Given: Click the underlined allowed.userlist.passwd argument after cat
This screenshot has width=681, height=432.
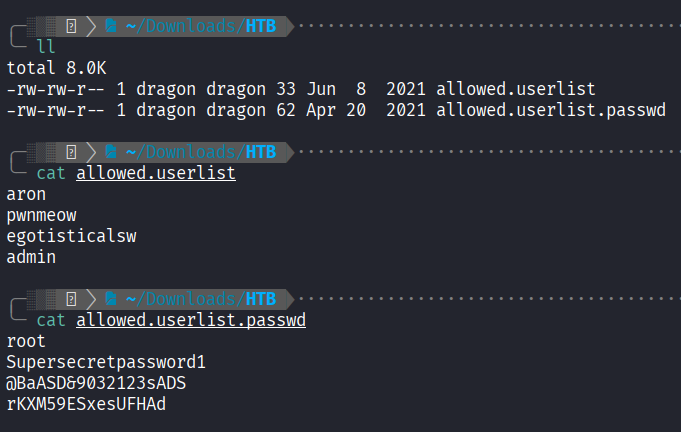Looking at the screenshot, I should pyautogui.click(x=190, y=320).
